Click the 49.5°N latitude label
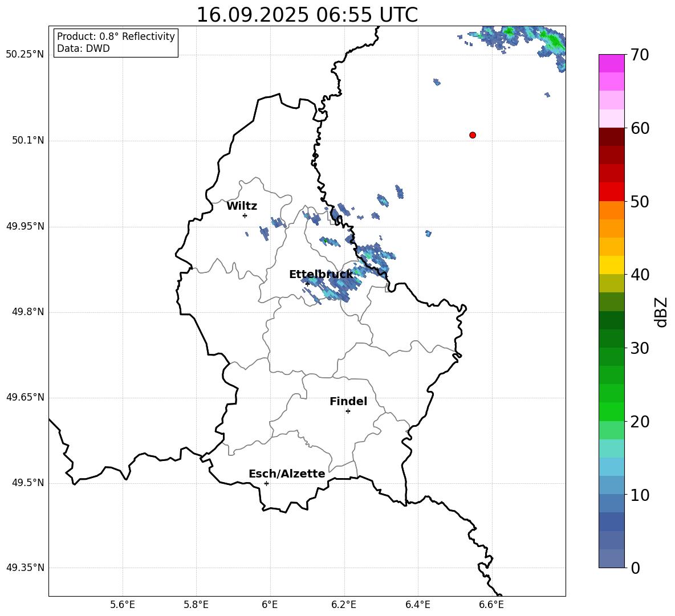This screenshot has width=675, height=616. point(28,483)
